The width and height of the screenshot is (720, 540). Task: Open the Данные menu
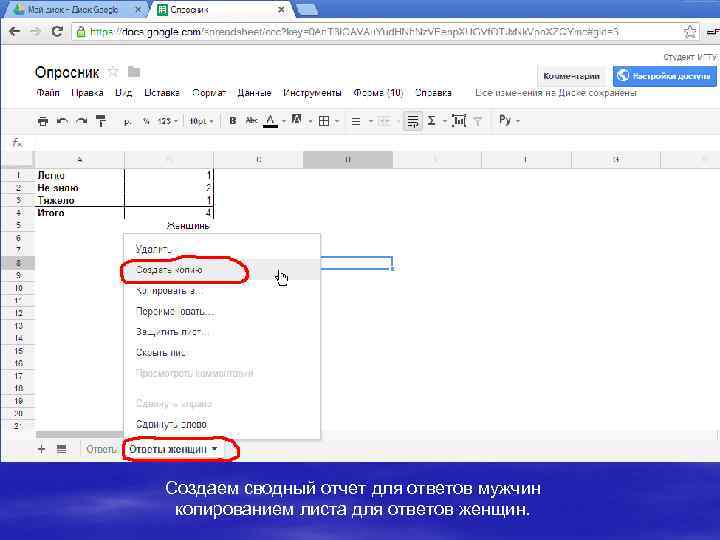pyautogui.click(x=254, y=93)
